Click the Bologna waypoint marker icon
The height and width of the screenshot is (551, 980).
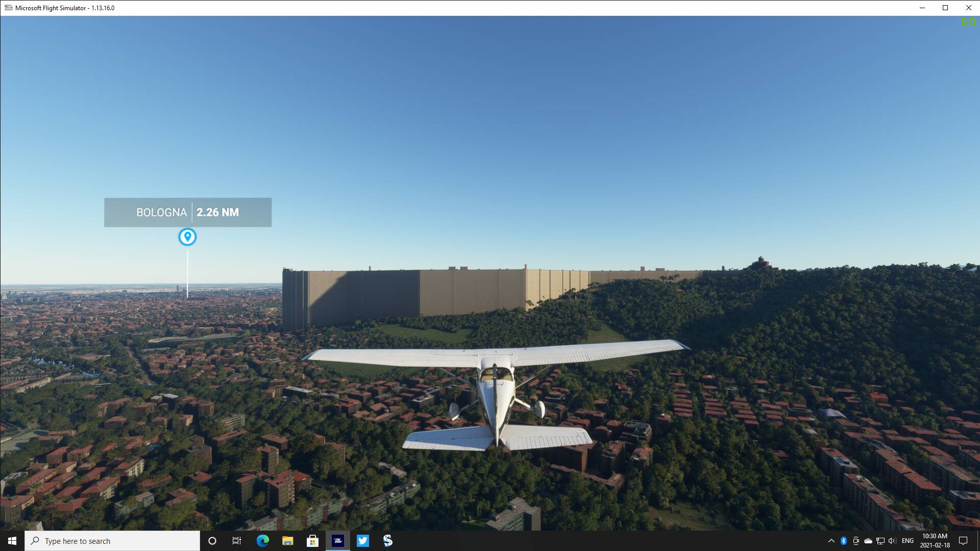click(188, 237)
